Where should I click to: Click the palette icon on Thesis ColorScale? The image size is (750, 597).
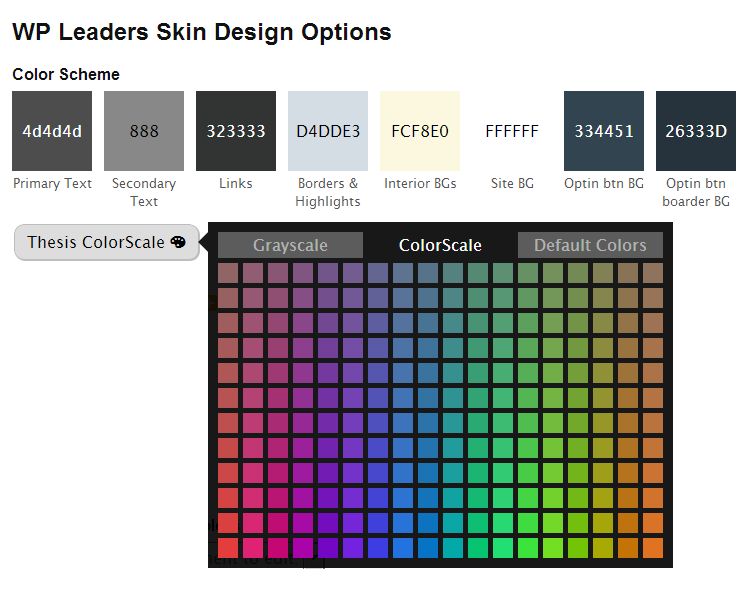pyautogui.click(x=178, y=242)
